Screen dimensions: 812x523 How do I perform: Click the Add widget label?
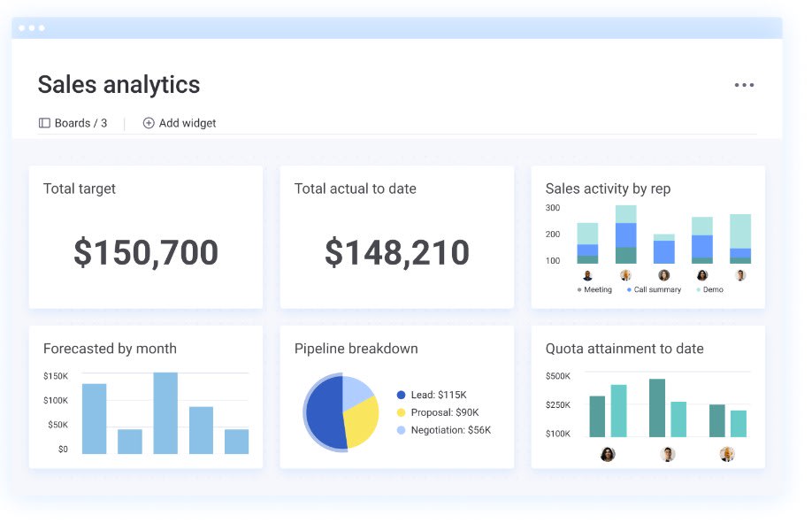point(188,123)
